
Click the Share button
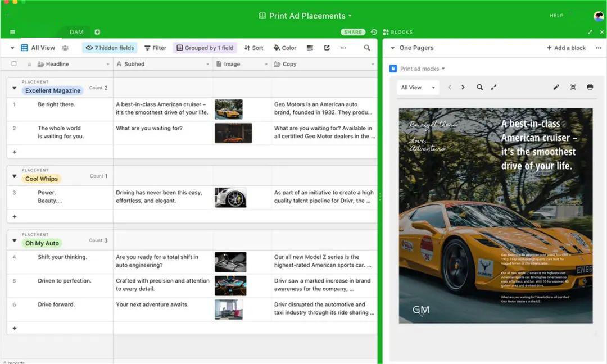(353, 32)
